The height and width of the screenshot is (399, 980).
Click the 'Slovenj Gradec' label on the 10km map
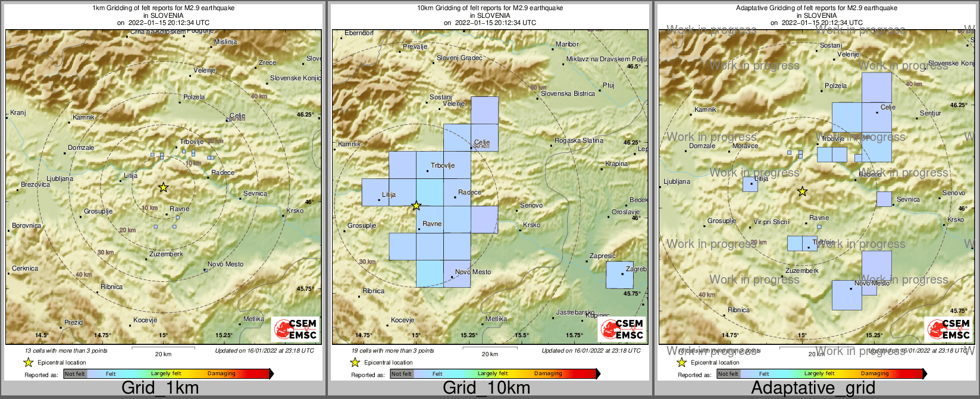pos(459,58)
